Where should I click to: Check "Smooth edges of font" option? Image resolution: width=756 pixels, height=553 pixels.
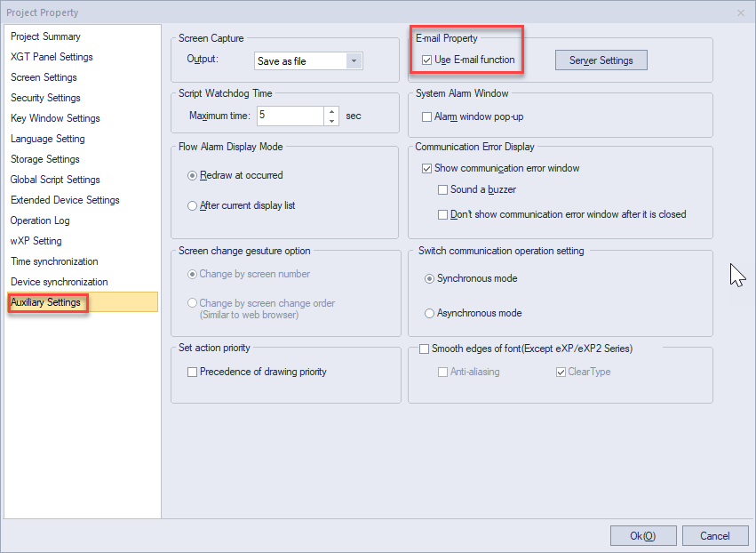pyautogui.click(x=424, y=349)
